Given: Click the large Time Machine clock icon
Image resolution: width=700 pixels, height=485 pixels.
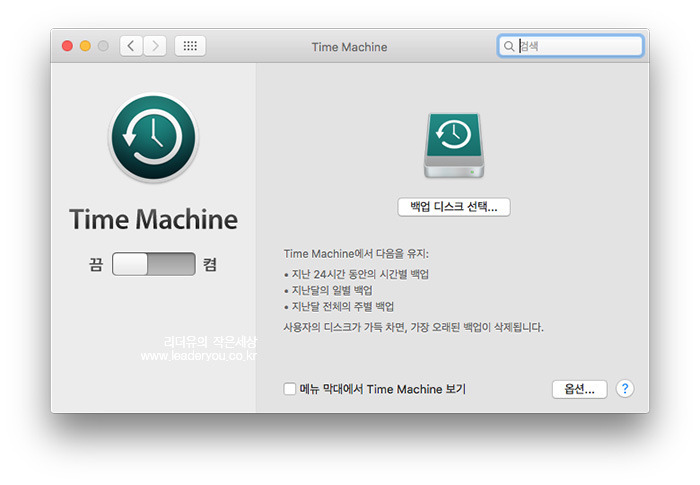Looking at the screenshot, I should point(154,138).
